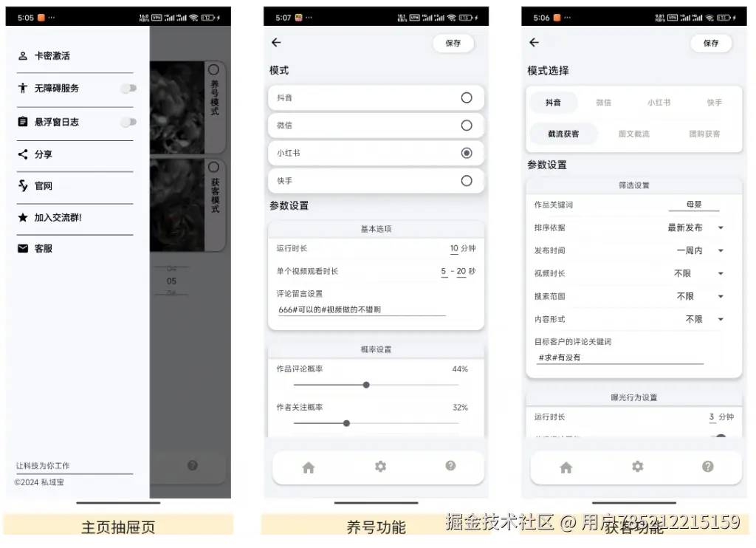
Task: Click the 作品关键词 keyword input field
Action: pos(693,205)
